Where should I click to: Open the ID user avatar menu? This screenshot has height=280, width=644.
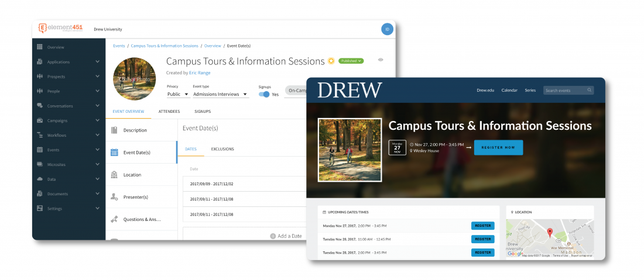tap(387, 29)
